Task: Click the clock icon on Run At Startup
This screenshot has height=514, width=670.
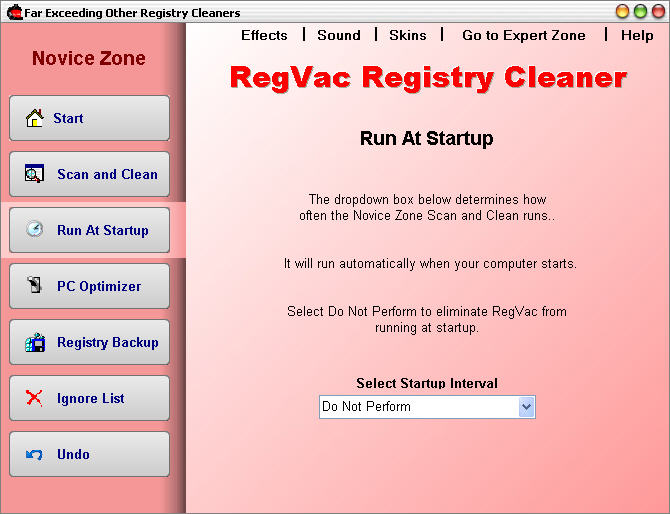Action: [x=35, y=230]
